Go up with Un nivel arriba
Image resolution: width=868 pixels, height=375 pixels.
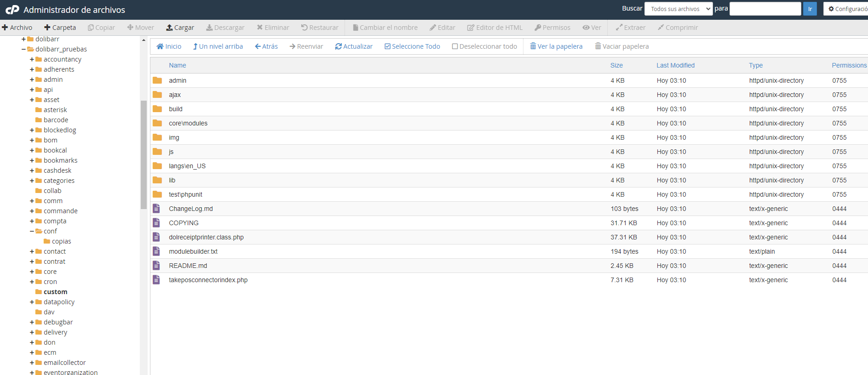(x=218, y=46)
